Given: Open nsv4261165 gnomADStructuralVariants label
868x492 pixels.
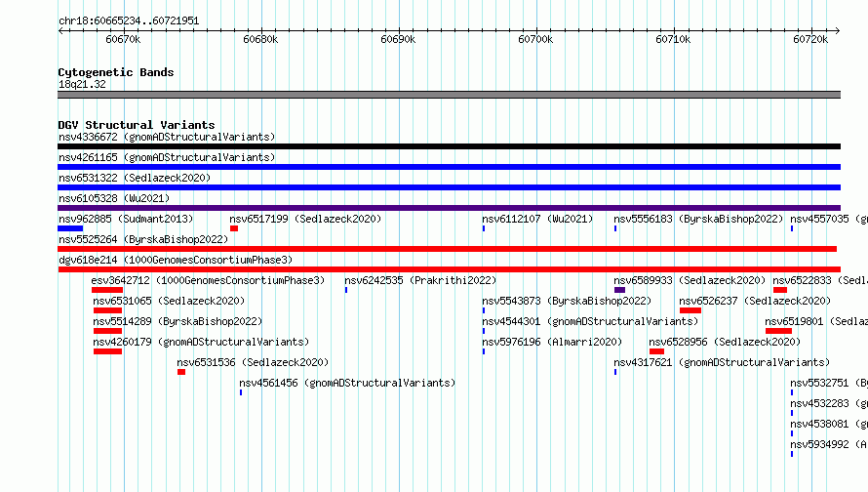Looking at the screenshot, I should tap(167, 157).
